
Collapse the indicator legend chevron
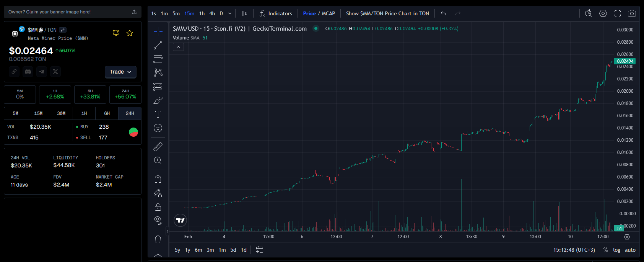point(178,47)
